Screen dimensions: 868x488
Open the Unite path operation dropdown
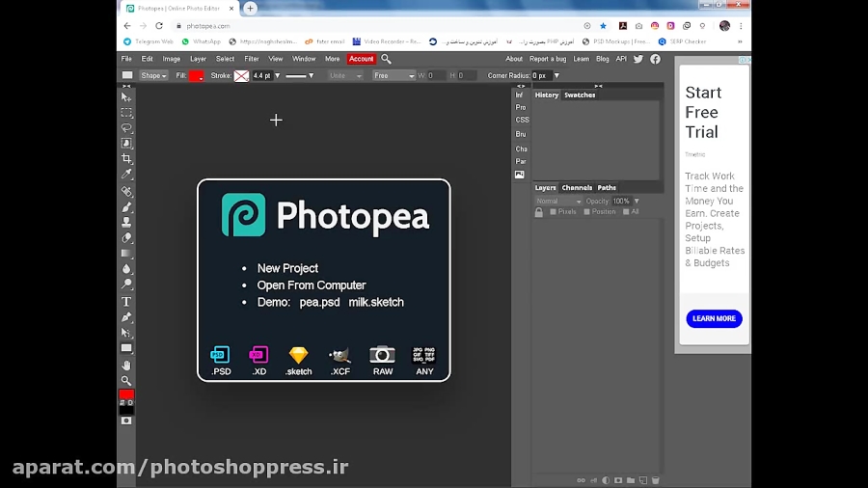point(345,76)
